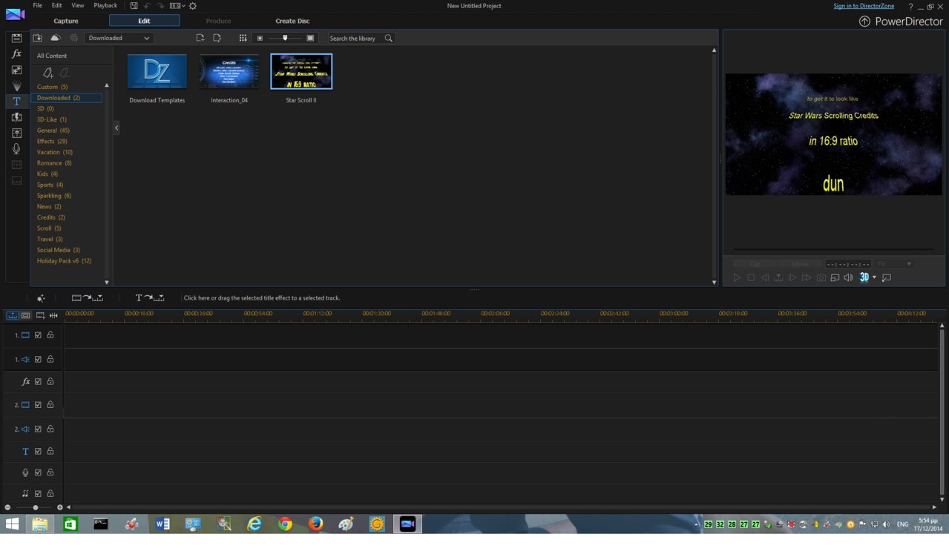Collapse the category panel with arrow tab
Screen dimensions: 949x560
[x=116, y=128]
